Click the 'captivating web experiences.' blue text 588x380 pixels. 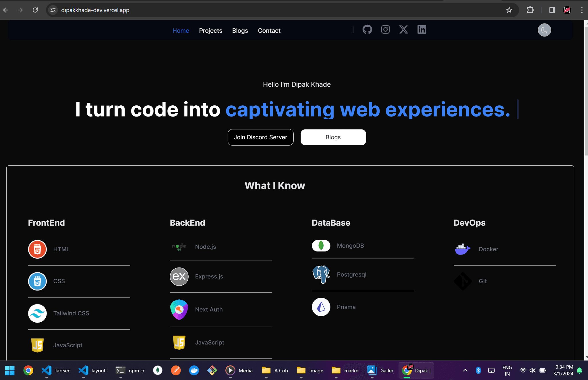(368, 109)
